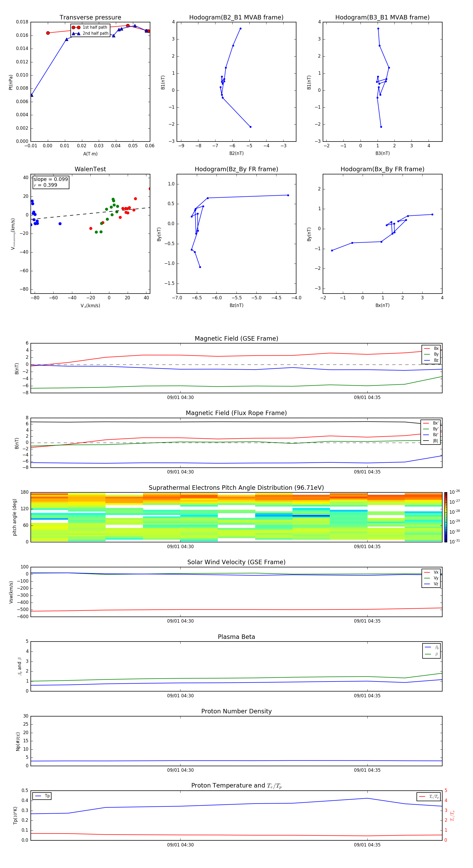Click the "V_remaining(km/s)" y-axis label
The width and height of the screenshot is (473, 868).
click(x=13, y=234)
